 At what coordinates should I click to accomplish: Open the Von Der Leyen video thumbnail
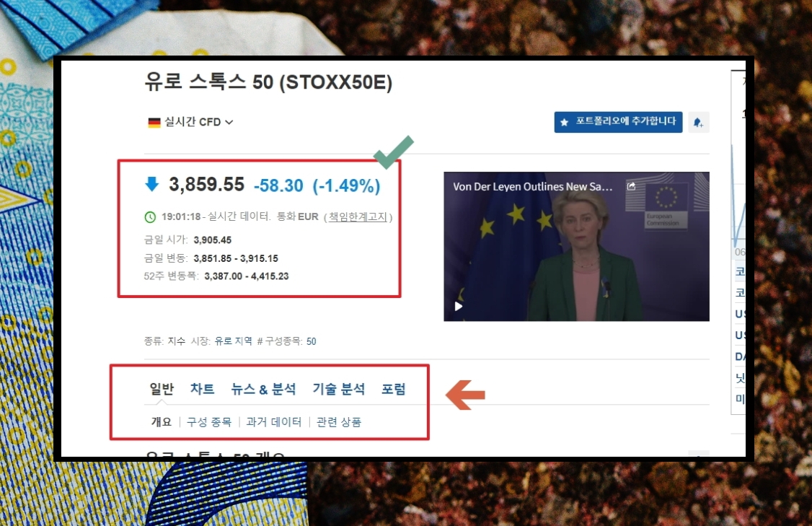(x=576, y=246)
